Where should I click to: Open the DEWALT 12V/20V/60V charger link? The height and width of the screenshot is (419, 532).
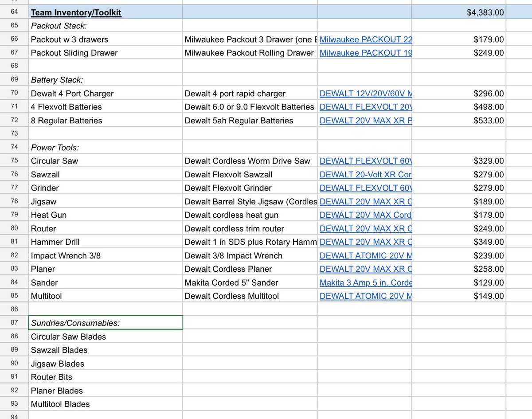(365, 94)
